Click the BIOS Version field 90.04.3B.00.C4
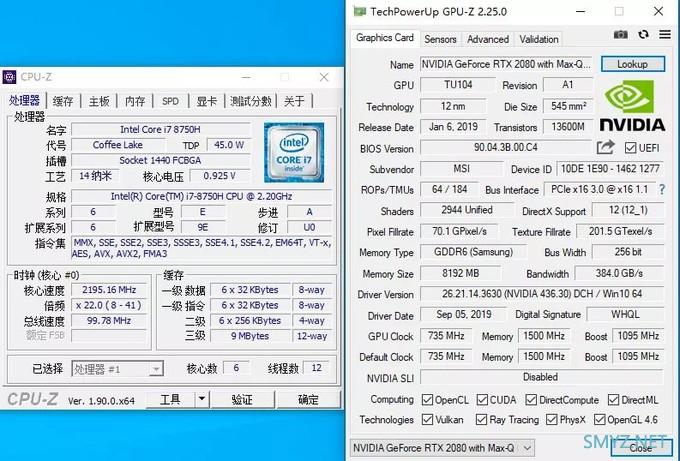Image resolution: width=680 pixels, height=461 pixels. pos(506,147)
